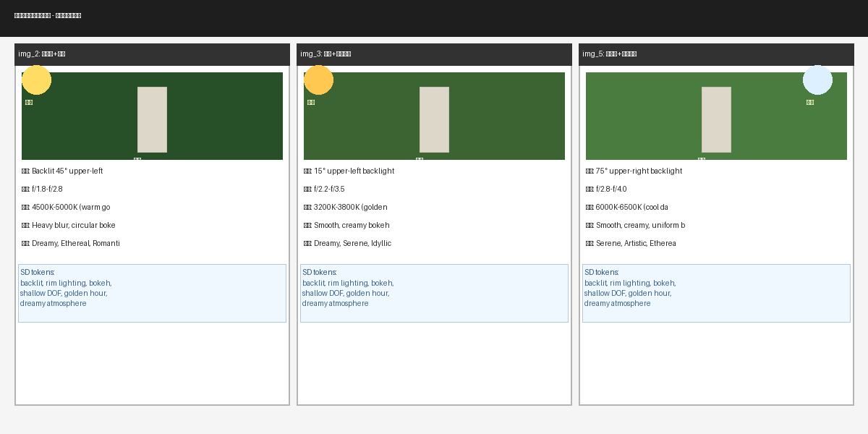Image resolution: width=868 pixels, height=434 pixels.
Task: Click the '3200K-3800K' color temperature line
Action: tap(345, 208)
